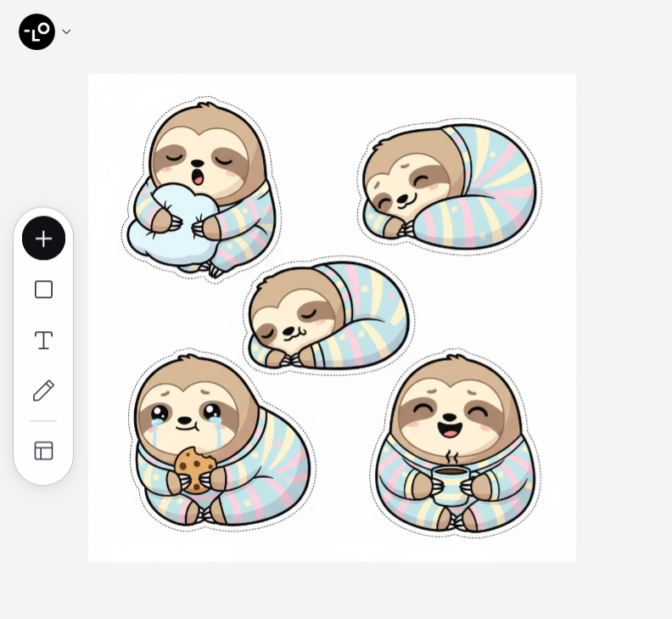Click the yawning sloth's open mouth
The width and height of the screenshot is (672, 619).
(197, 177)
